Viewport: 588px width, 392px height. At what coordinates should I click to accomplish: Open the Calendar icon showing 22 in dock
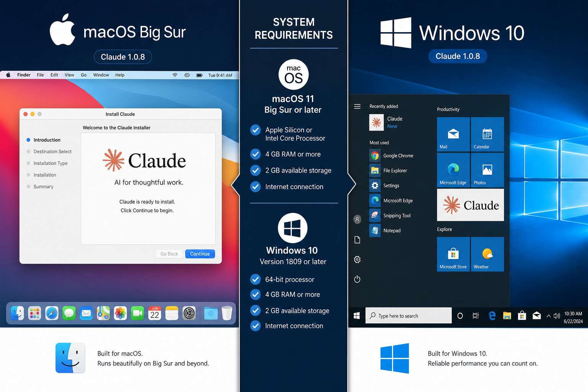point(155,313)
